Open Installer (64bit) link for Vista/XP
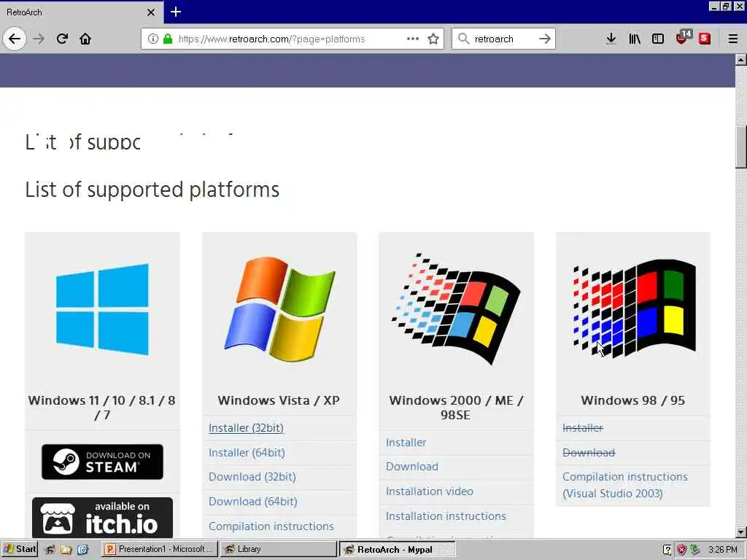 tap(247, 452)
